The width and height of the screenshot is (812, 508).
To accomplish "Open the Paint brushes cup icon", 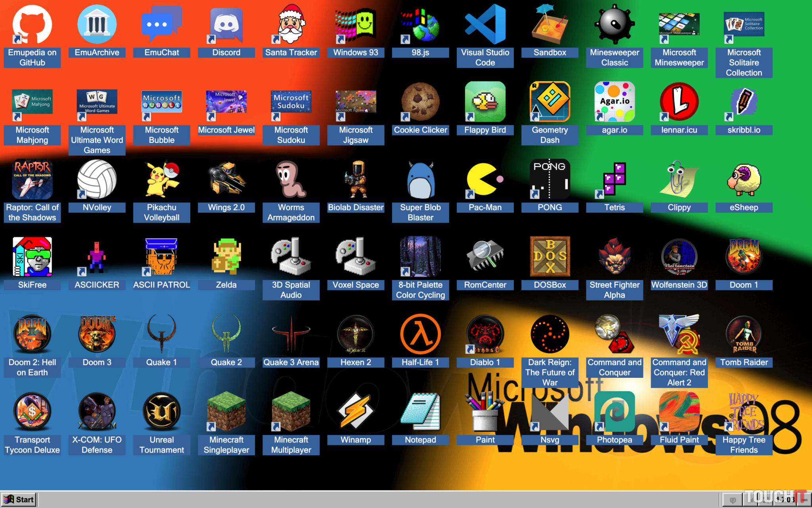I will (485, 412).
